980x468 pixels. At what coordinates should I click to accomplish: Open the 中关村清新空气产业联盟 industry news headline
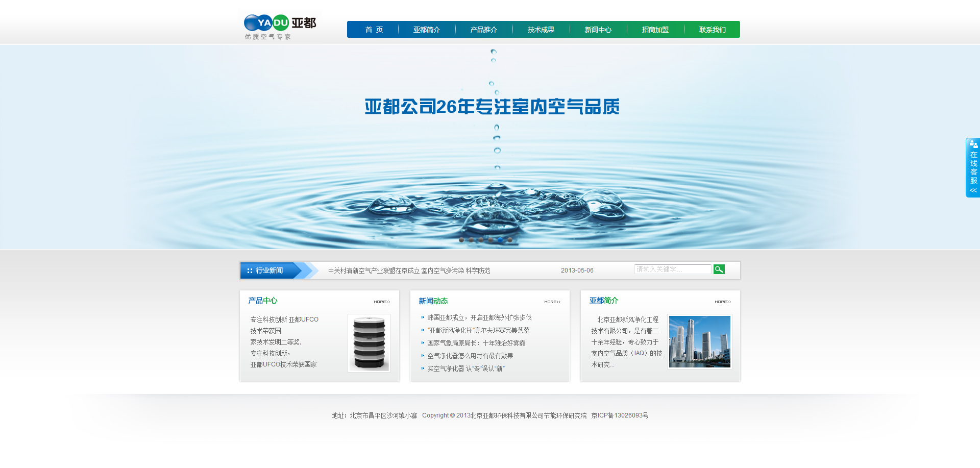coord(409,270)
